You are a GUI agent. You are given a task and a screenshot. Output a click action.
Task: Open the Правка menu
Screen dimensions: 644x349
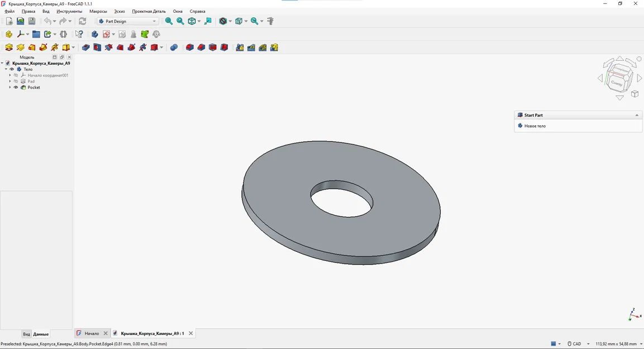[x=28, y=12]
